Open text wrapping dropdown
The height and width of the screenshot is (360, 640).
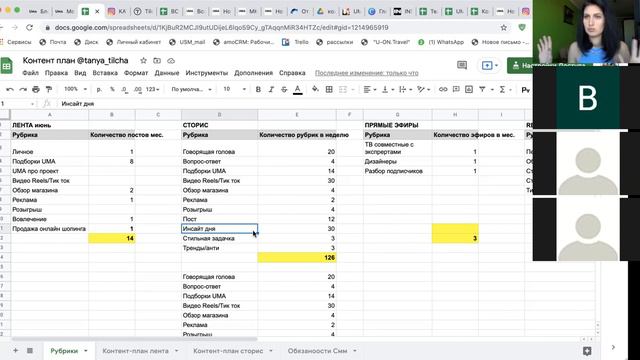(404, 89)
